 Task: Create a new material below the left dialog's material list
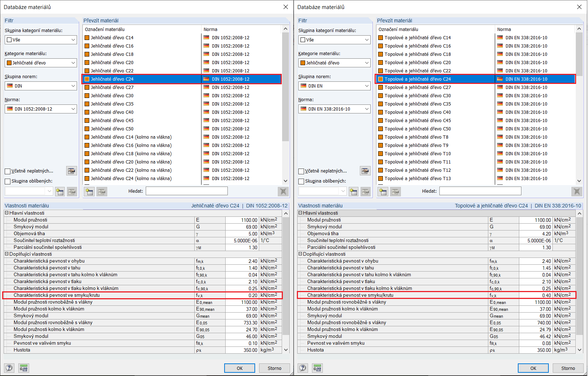pos(89,191)
